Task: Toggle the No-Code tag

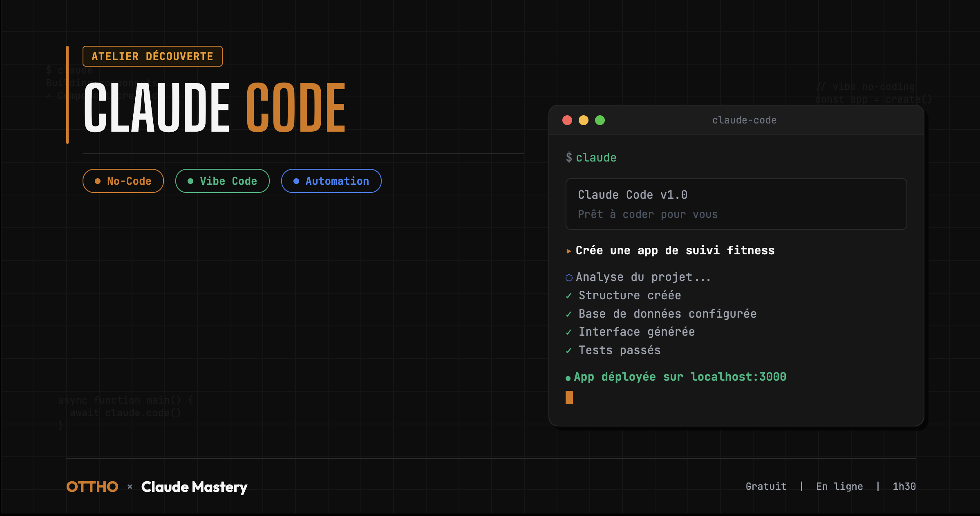Action: point(123,181)
